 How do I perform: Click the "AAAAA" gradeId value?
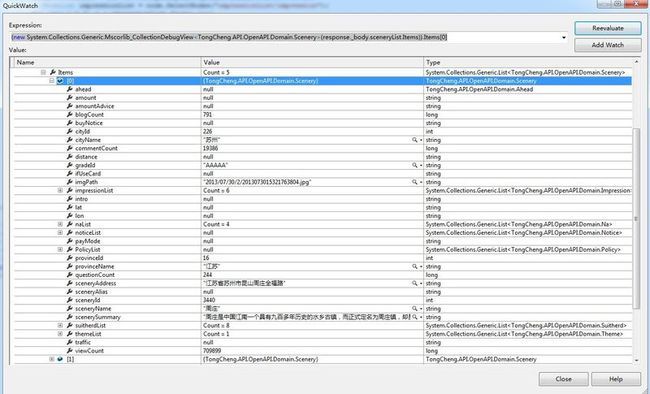coord(216,165)
